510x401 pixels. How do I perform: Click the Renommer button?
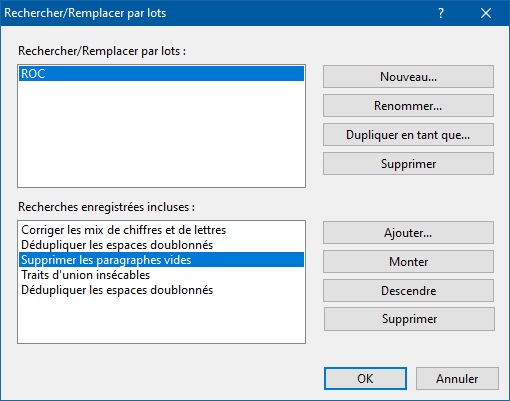click(408, 106)
